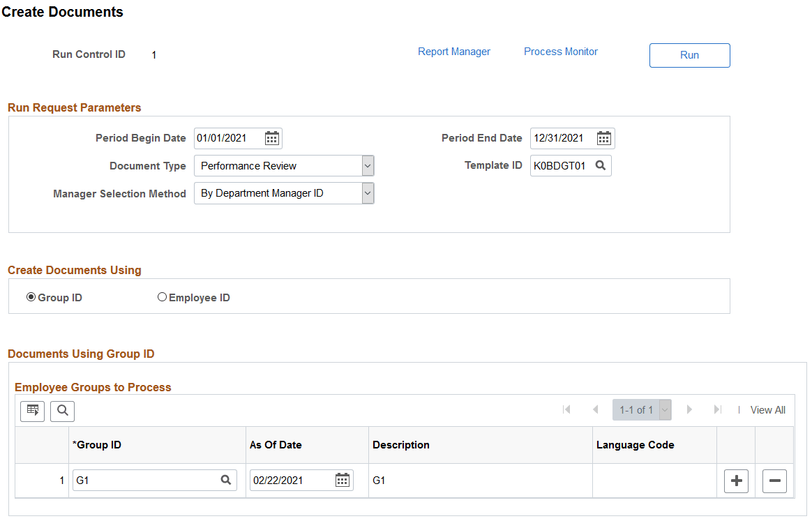Open the Document Type dropdown
The height and width of the screenshot is (521, 812).
pos(367,165)
